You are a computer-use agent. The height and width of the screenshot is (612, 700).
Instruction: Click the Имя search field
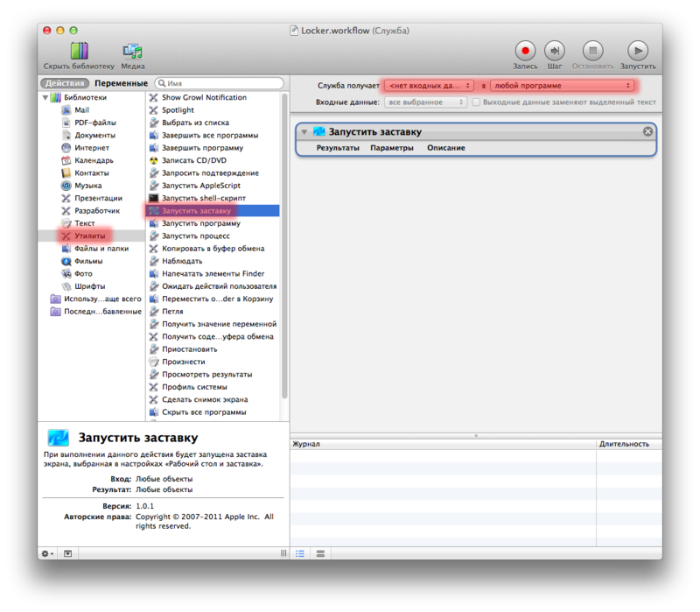(x=219, y=83)
